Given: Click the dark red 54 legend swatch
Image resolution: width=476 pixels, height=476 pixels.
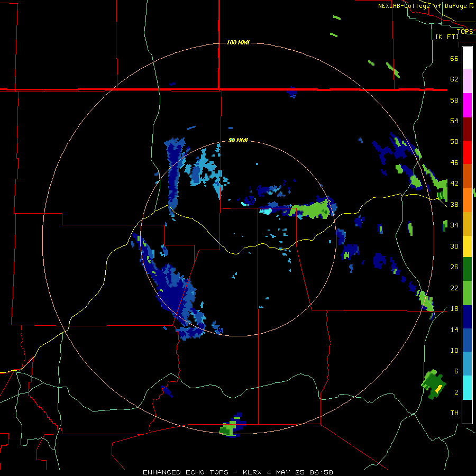Looking at the screenshot, I should coord(467,129).
